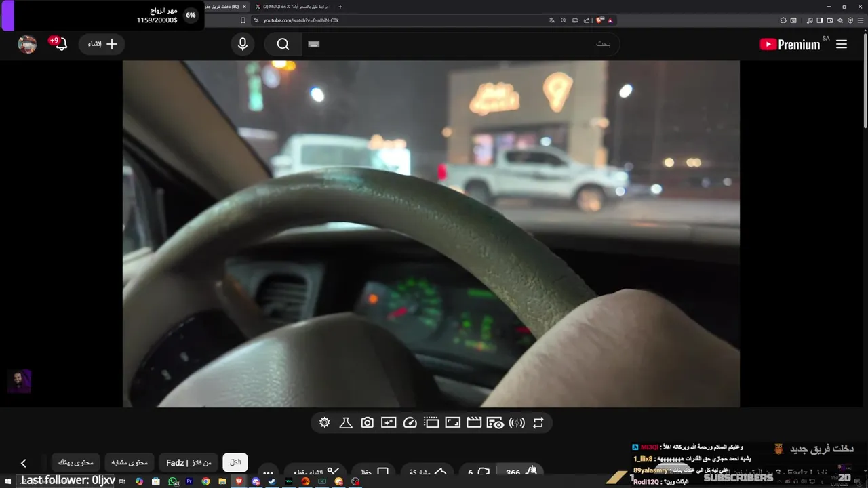Select the الكل filter chip
868x488 pixels.
tap(235, 462)
